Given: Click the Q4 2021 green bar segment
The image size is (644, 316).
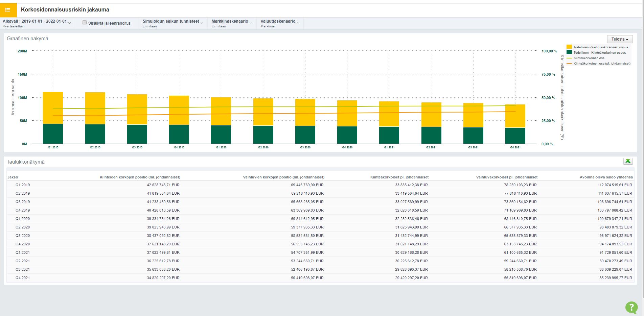Looking at the screenshot, I should 515,136.
